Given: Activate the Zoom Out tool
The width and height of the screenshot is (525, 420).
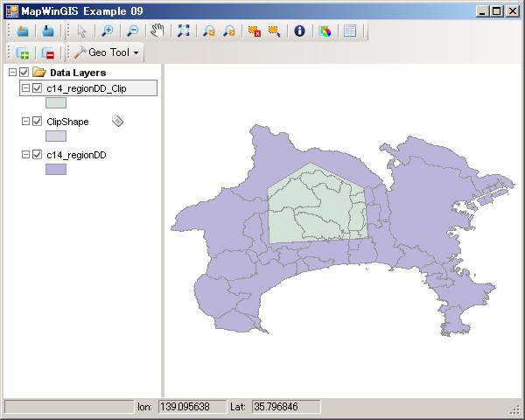Looking at the screenshot, I should (x=132, y=31).
